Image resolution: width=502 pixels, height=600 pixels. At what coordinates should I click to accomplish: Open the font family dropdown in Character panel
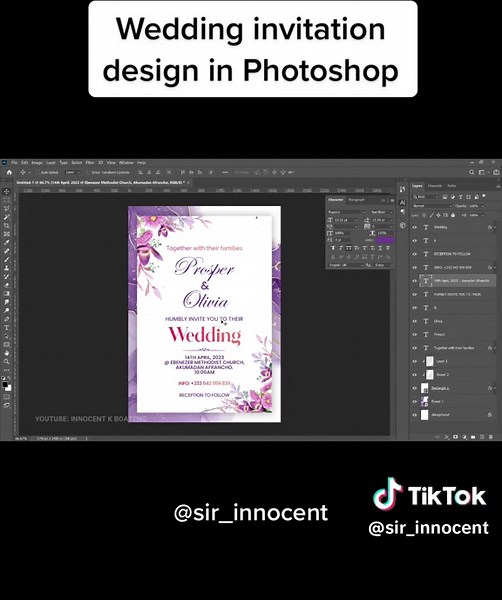point(347,212)
